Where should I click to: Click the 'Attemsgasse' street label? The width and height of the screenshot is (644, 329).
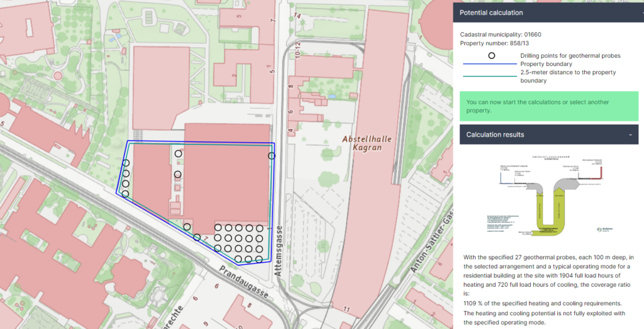click(x=279, y=250)
